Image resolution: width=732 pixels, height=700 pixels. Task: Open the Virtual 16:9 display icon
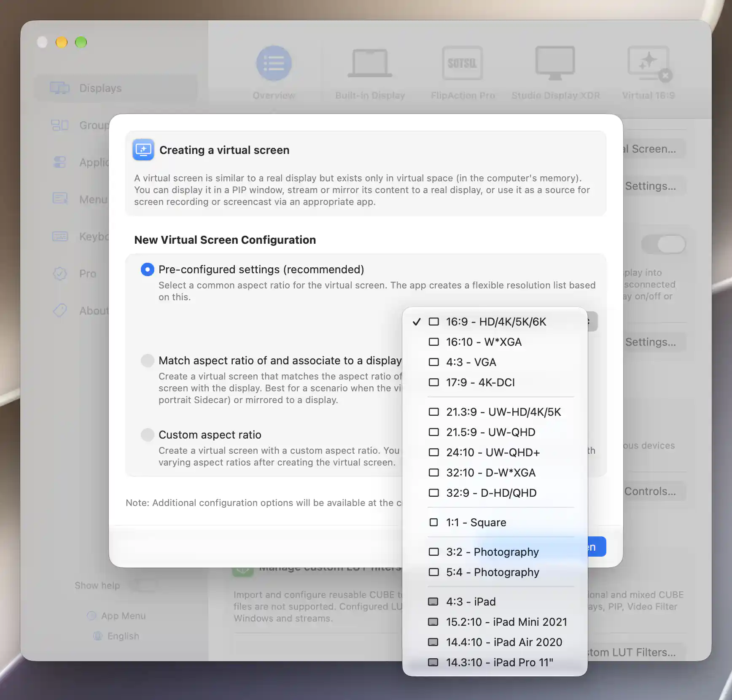pos(649,63)
